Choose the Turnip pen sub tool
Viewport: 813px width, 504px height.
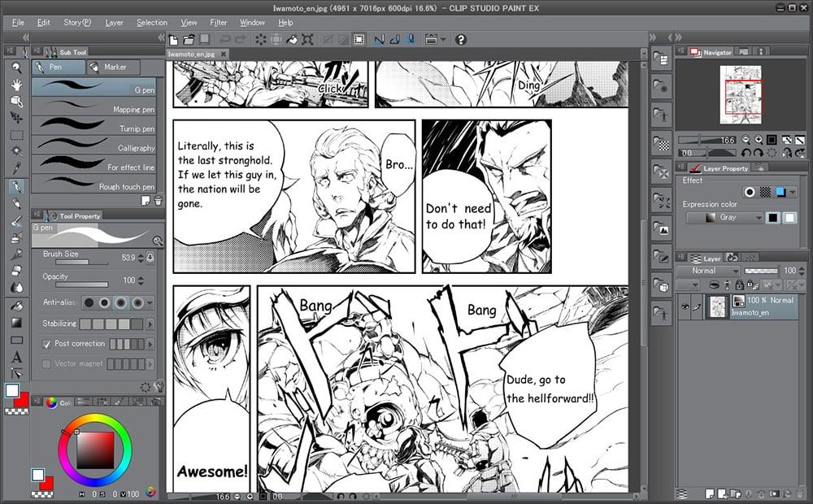pyautogui.click(x=93, y=127)
